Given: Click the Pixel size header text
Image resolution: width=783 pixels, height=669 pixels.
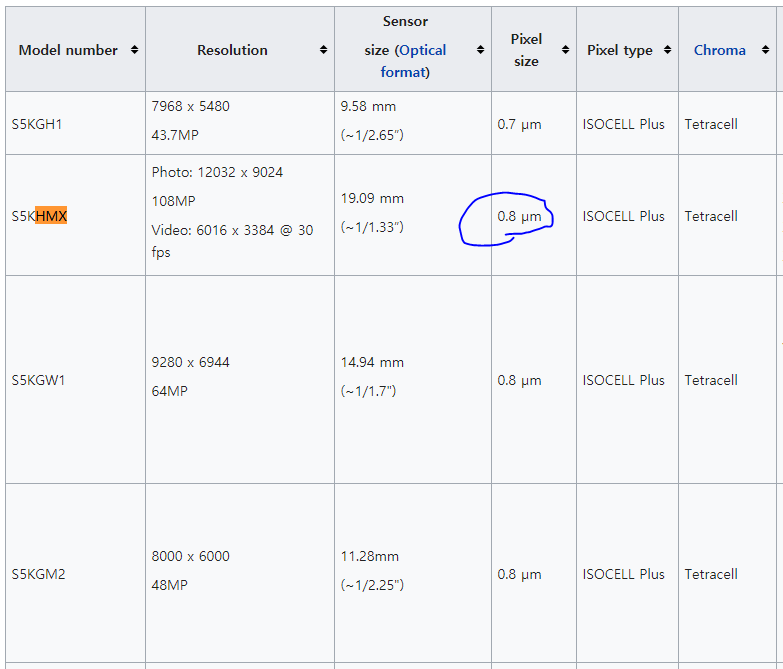Looking at the screenshot, I should (x=526, y=50).
